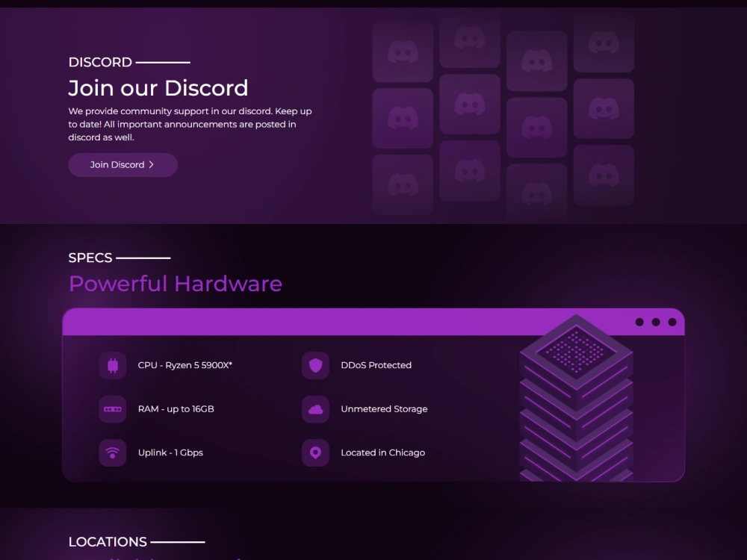
Task: Click the RAM memory stick icon
Action: tap(113, 409)
